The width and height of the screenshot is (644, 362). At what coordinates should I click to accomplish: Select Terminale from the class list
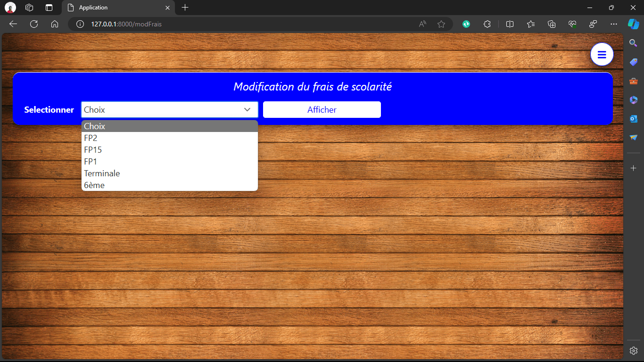pos(170,173)
